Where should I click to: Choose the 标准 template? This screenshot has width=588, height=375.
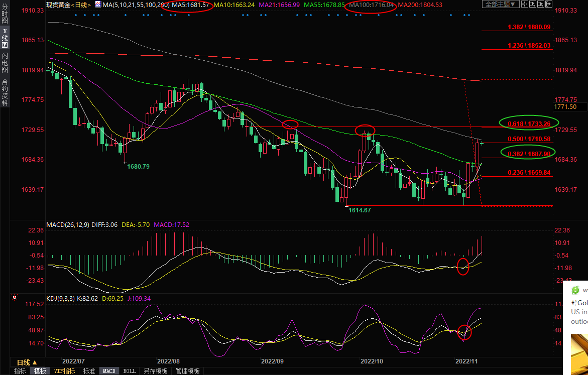(89, 371)
